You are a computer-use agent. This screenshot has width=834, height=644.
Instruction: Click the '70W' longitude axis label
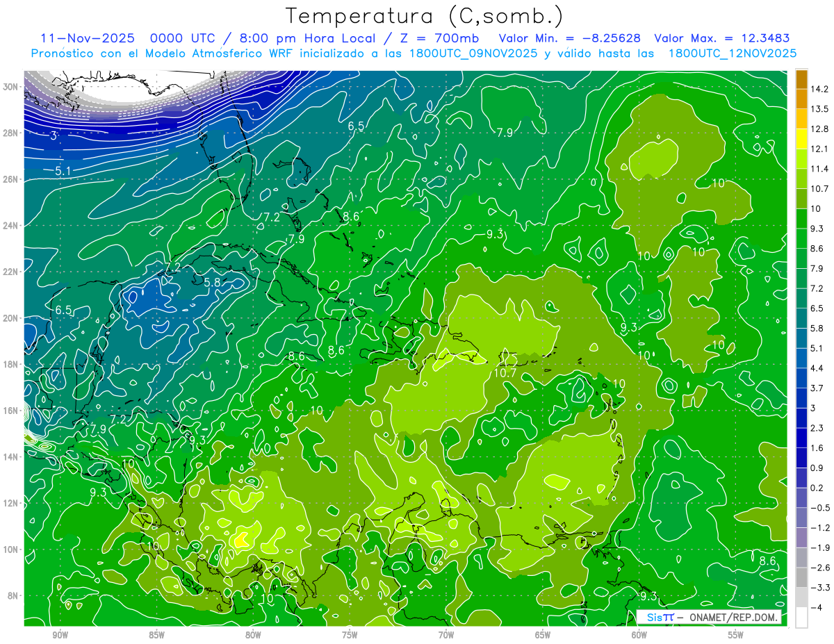coord(446,634)
